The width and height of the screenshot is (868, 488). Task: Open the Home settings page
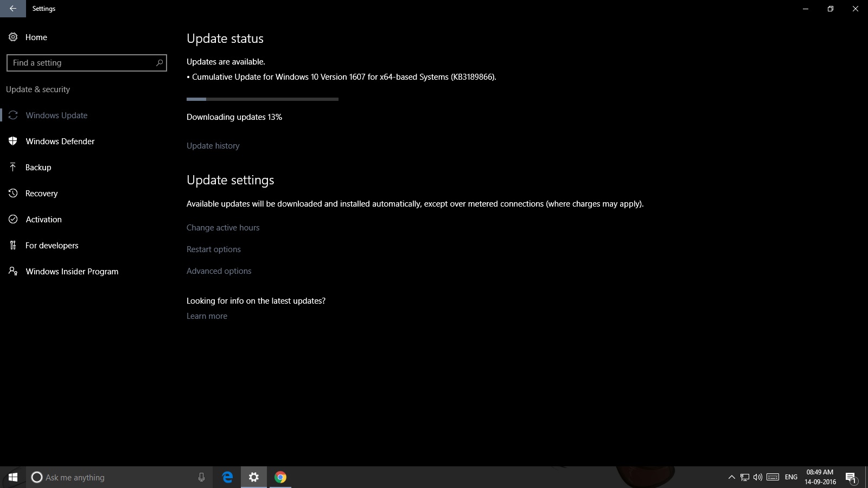[36, 37]
